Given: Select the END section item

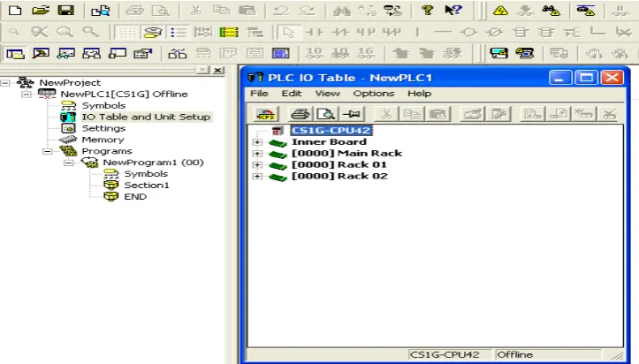Looking at the screenshot, I should (135, 197).
